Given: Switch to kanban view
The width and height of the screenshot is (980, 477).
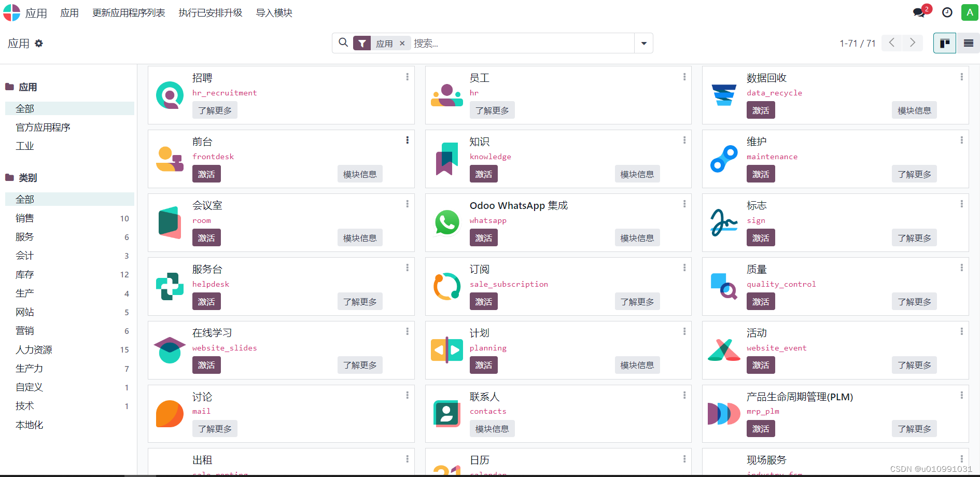Looking at the screenshot, I should point(945,43).
